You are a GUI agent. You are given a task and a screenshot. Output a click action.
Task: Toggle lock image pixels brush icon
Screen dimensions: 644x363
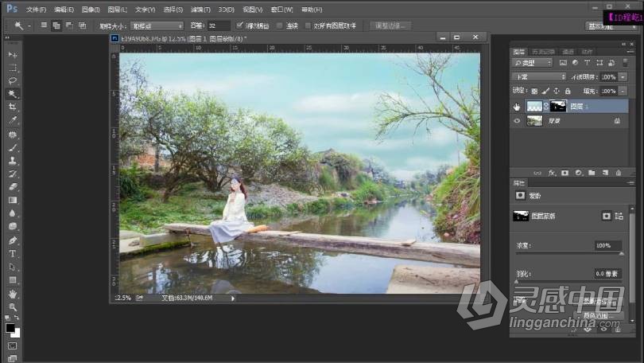[x=545, y=92]
